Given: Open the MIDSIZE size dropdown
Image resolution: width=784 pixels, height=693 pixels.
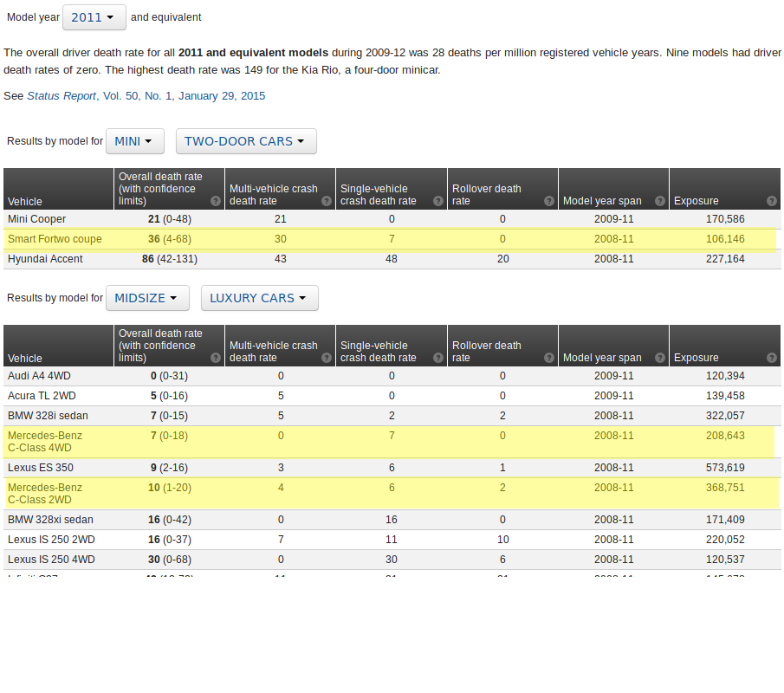Looking at the screenshot, I should (x=147, y=298).
